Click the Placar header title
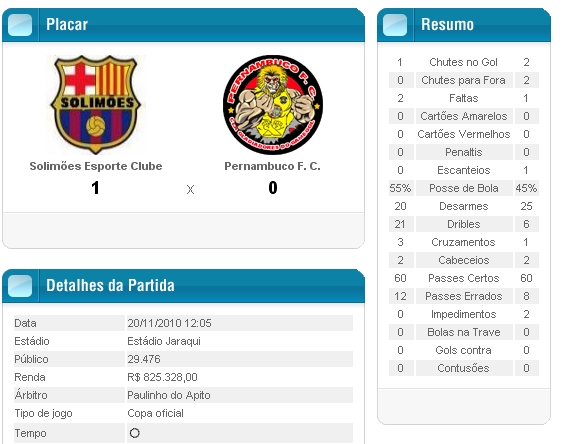Image resolution: width=563 pixels, height=444 pixels. click(x=67, y=24)
